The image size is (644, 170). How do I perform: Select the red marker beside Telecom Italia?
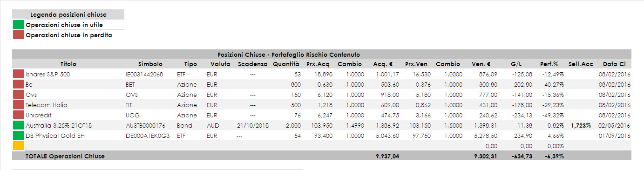coord(18,105)
